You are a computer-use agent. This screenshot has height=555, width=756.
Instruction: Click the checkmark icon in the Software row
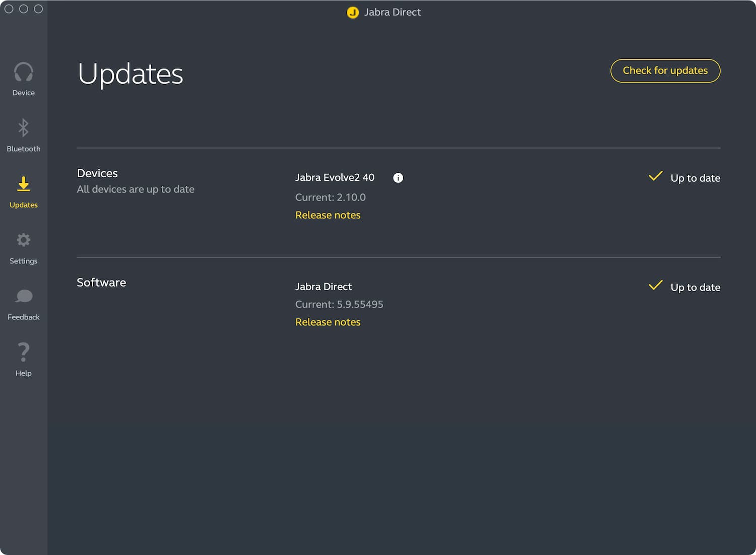pos(656,286)
